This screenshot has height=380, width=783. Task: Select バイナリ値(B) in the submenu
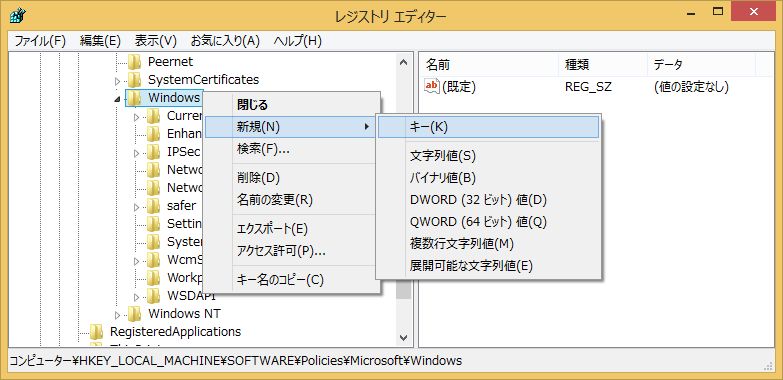(488, 178)
